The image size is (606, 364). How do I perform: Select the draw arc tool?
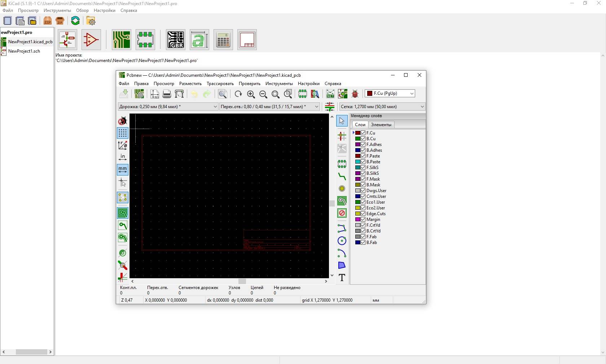point(342,253)
